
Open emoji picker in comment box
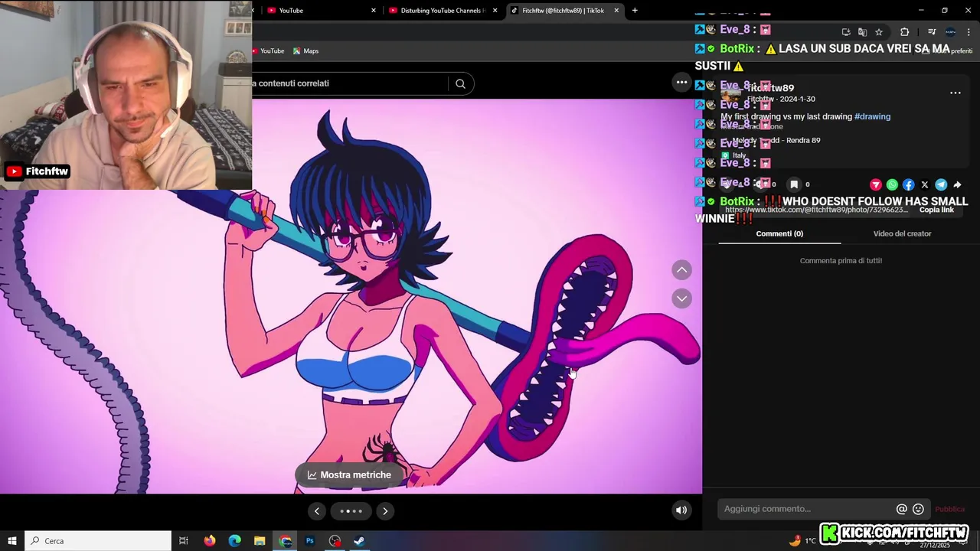918,509
